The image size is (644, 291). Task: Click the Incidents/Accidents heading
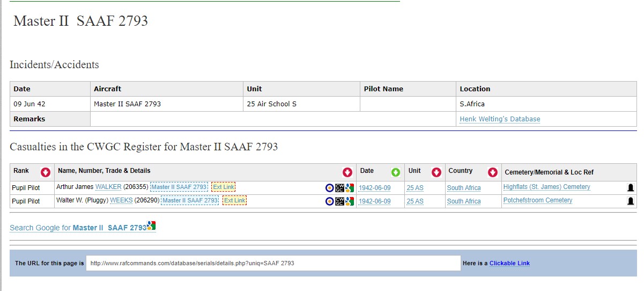(x=54, y=65)
